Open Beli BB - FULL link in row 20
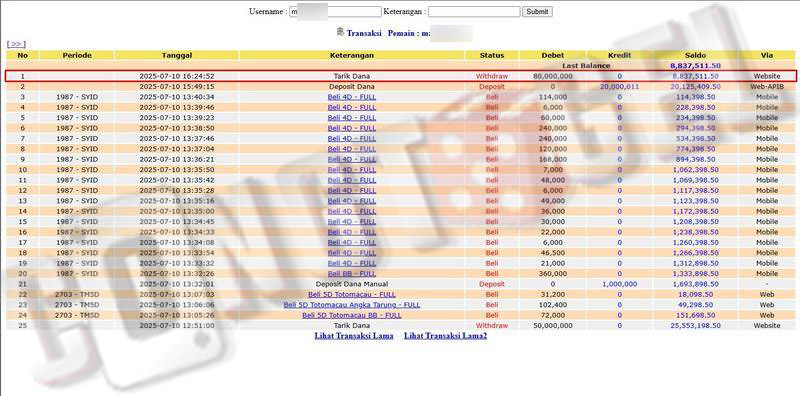Viewport: 800px width, 396px height. pyautogui.click(x=352, y=274)
